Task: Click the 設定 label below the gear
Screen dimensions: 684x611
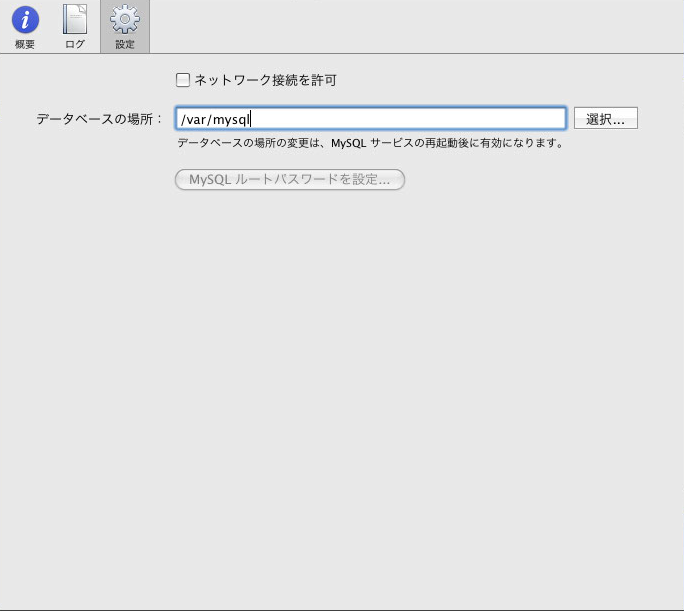Action: (125, 45)
